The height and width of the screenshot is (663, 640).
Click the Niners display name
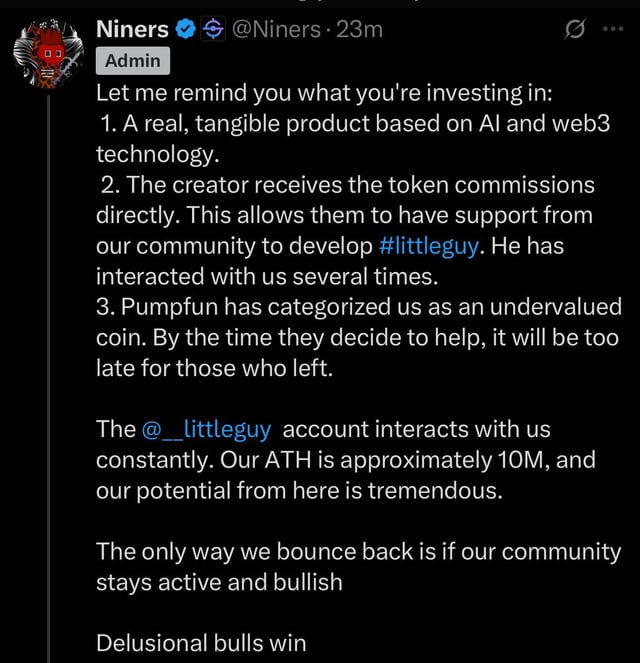(131, 31)
